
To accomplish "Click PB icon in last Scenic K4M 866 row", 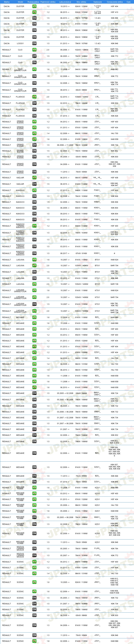I will (34, 641).
